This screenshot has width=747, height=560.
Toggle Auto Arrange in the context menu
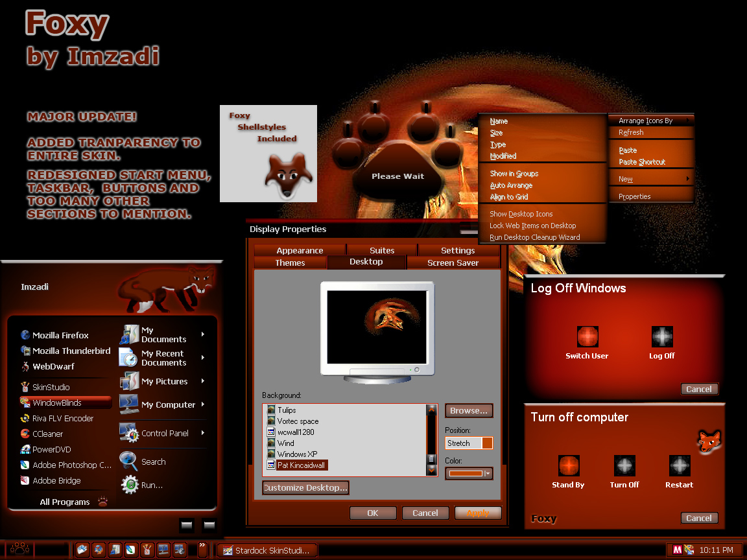[x=511, y=185]
